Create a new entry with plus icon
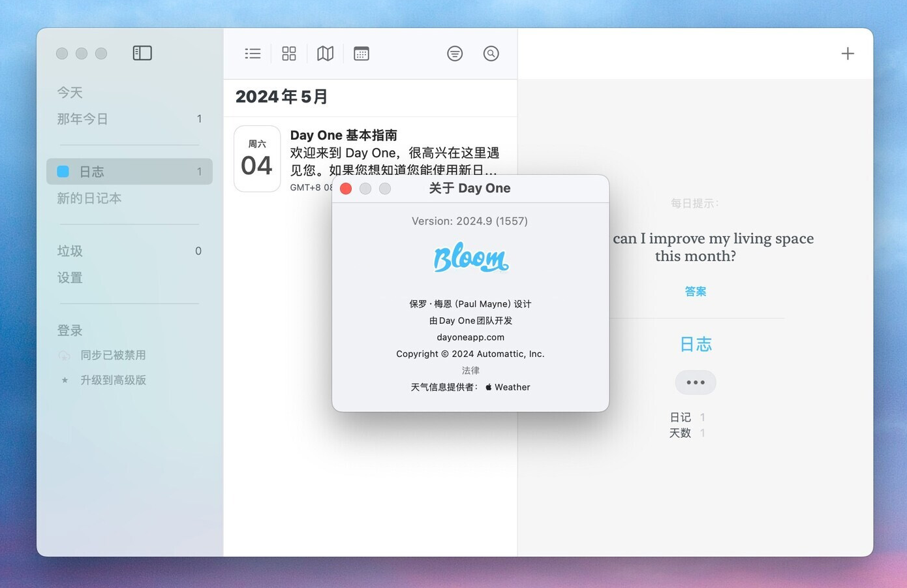907x588 pixels. [848, 54]
